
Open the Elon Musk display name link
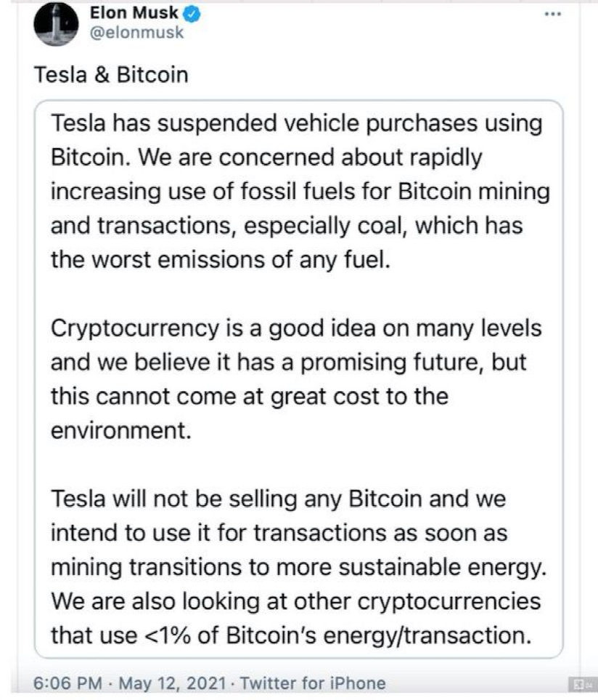(134, 13)
